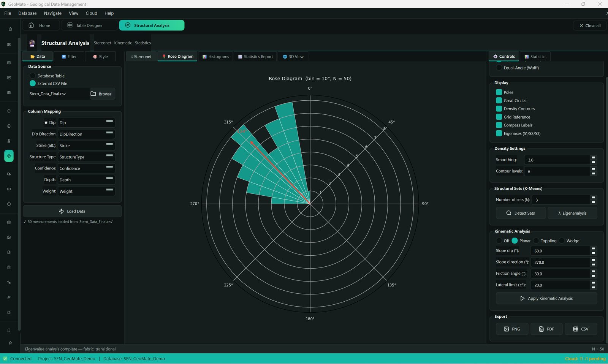
Task: Switch to the right-panel Statistics tab
Action: pos(535,57)
